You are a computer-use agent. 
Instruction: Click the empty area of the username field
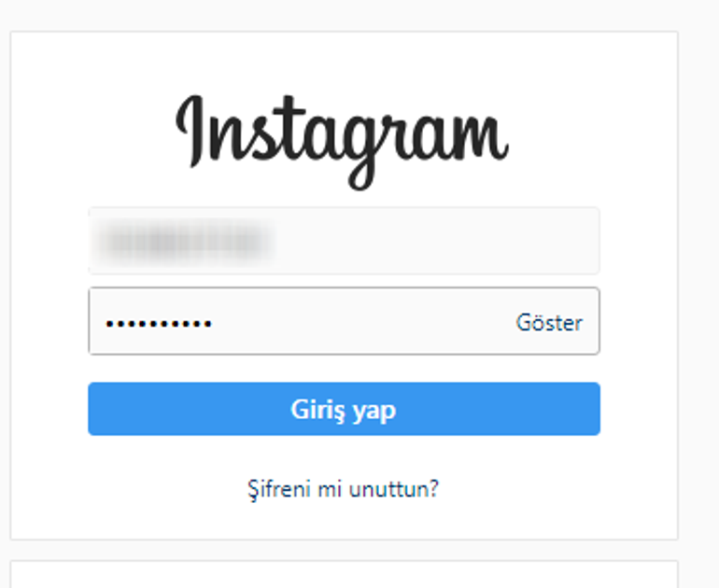[x=436, y=241]
